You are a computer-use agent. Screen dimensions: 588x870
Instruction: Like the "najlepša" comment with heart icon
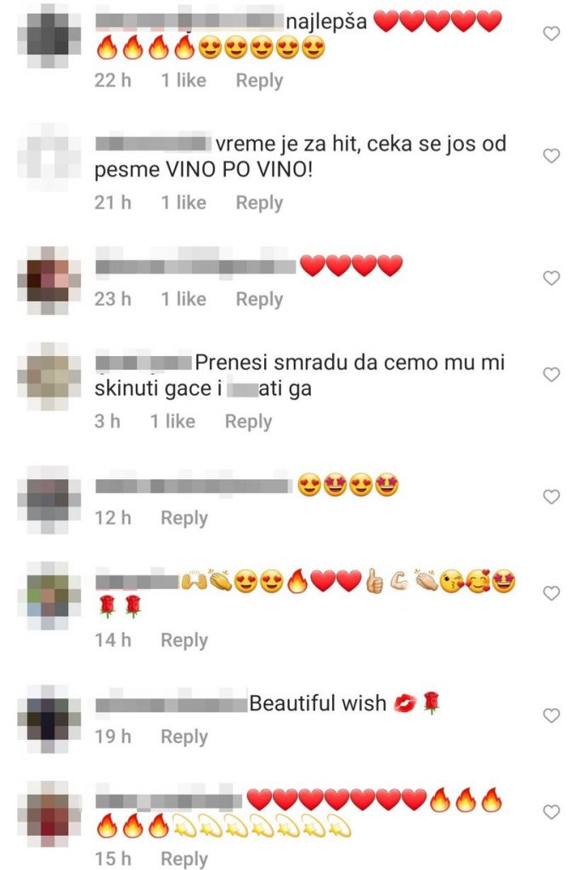pos(551,34)
